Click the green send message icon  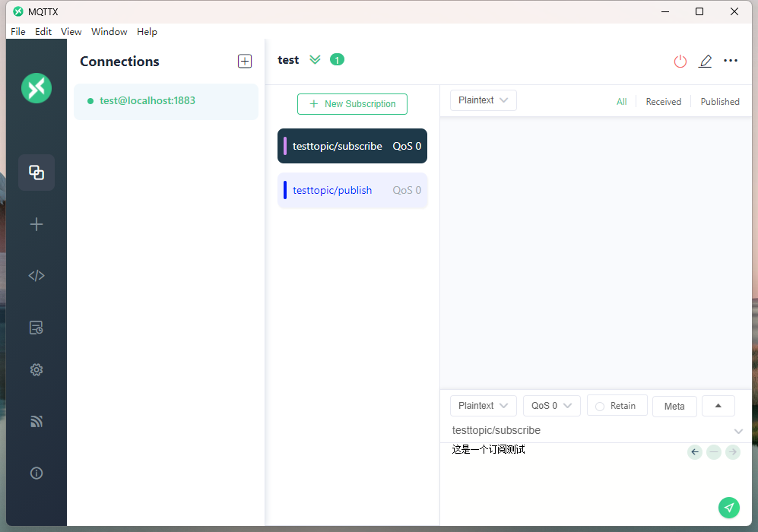tap(729, 508)
